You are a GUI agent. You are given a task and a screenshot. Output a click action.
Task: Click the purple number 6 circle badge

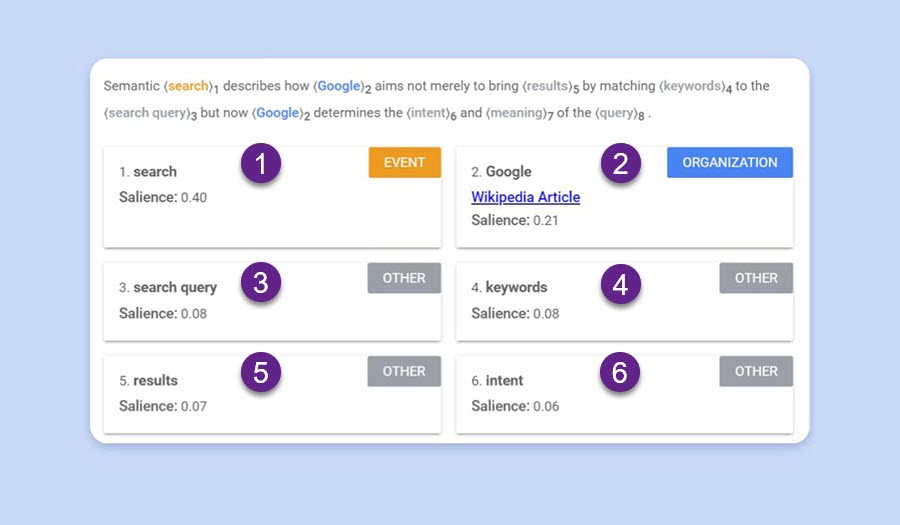pos(620,373)
